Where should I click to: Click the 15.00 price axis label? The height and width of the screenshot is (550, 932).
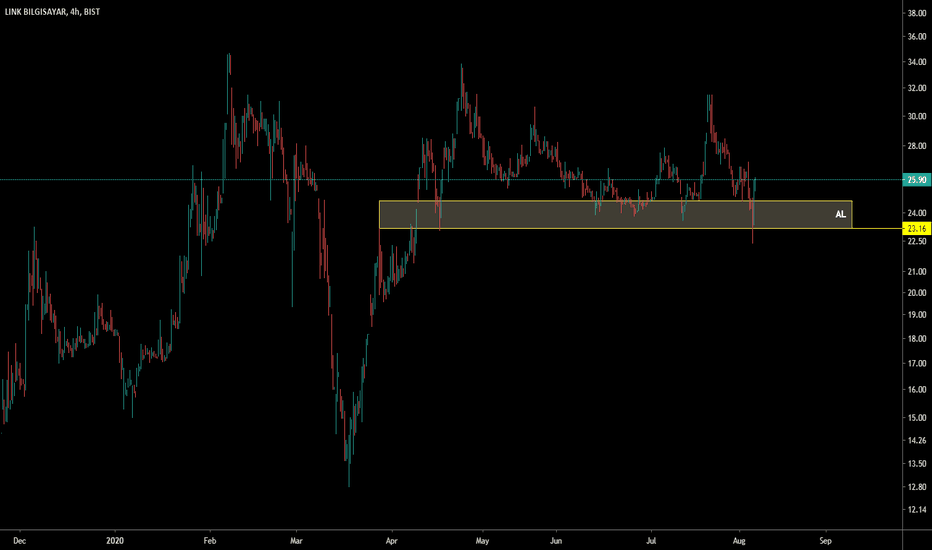tap(917, 418)
